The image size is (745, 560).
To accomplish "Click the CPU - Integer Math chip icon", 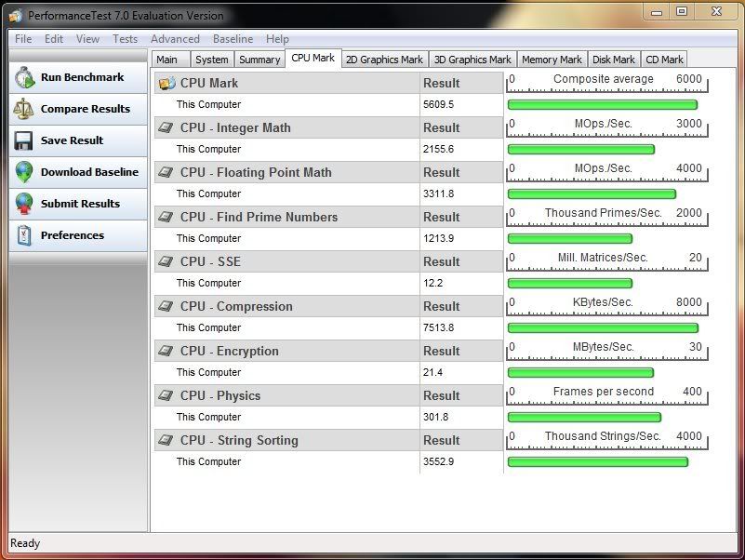I will point(166,127).
